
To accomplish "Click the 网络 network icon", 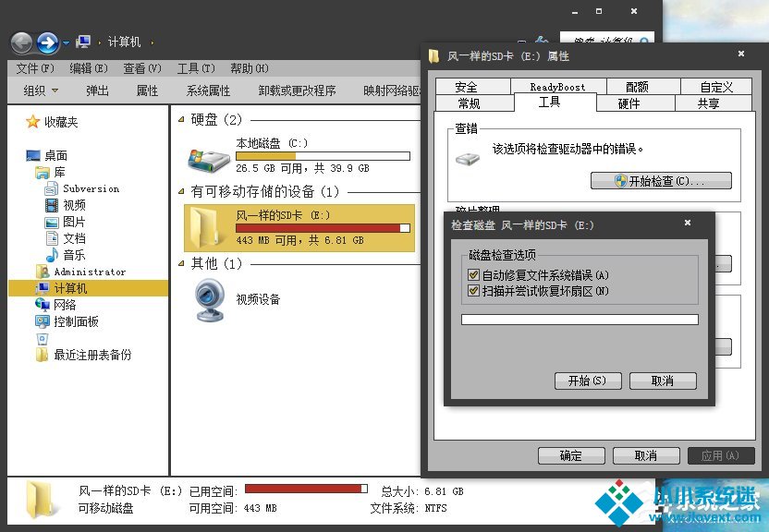I will (43, 305).
